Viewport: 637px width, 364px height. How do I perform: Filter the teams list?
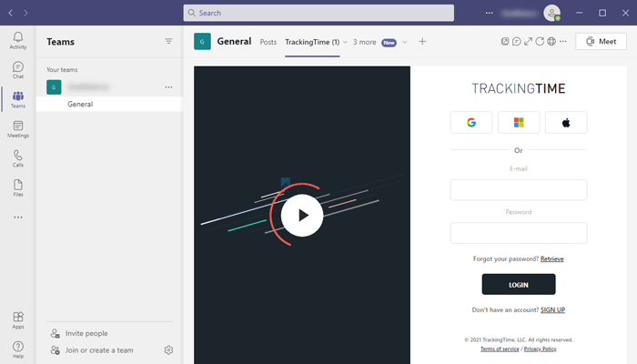coord(168,41)
